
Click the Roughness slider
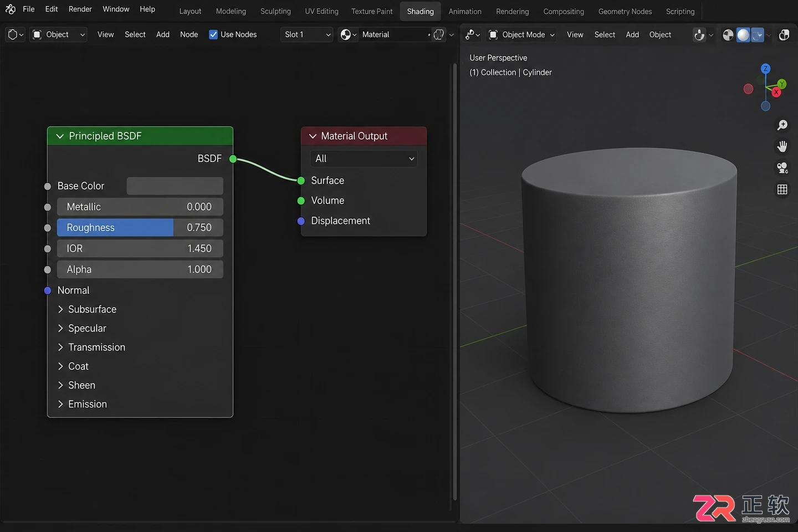[x=140, y=228]
